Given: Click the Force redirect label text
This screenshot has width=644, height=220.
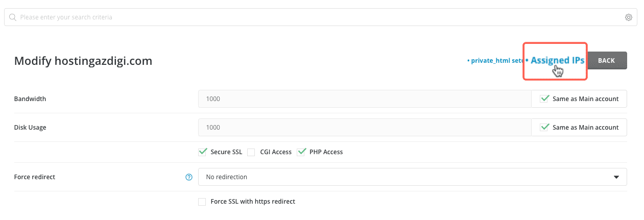Looking at the screenshot, I should point(35,177).
